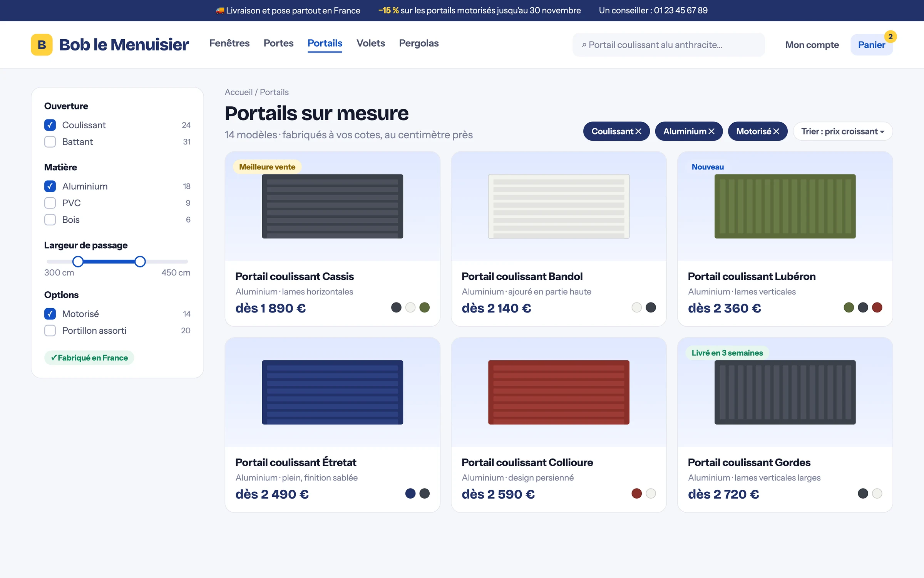Choose red swatch on Lubéron gate

[877, 307]
